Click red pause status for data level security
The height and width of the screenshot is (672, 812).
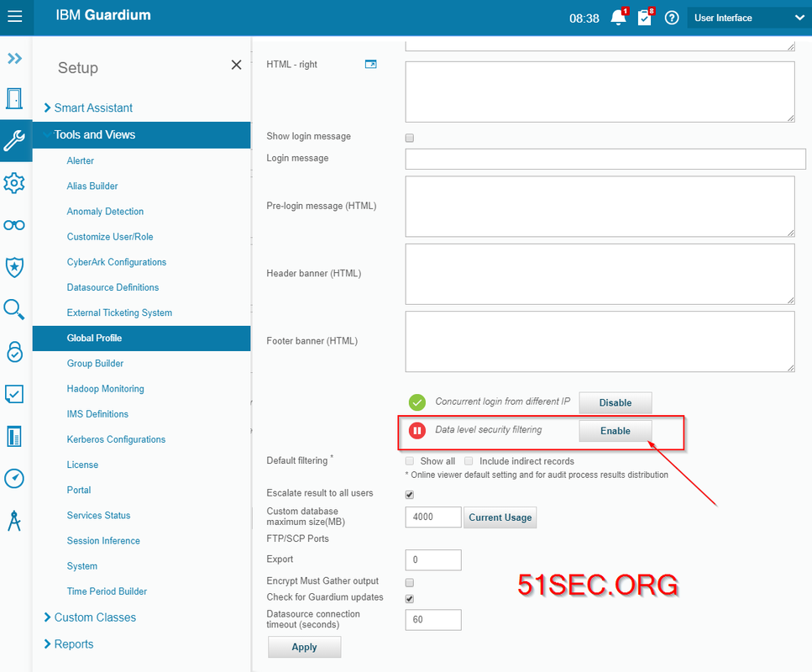pos(416,430)
